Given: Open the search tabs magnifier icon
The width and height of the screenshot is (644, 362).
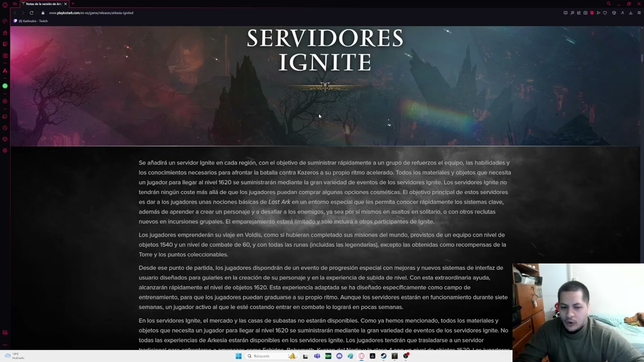Looking at the screenshot, I should [x=609, y=4].
